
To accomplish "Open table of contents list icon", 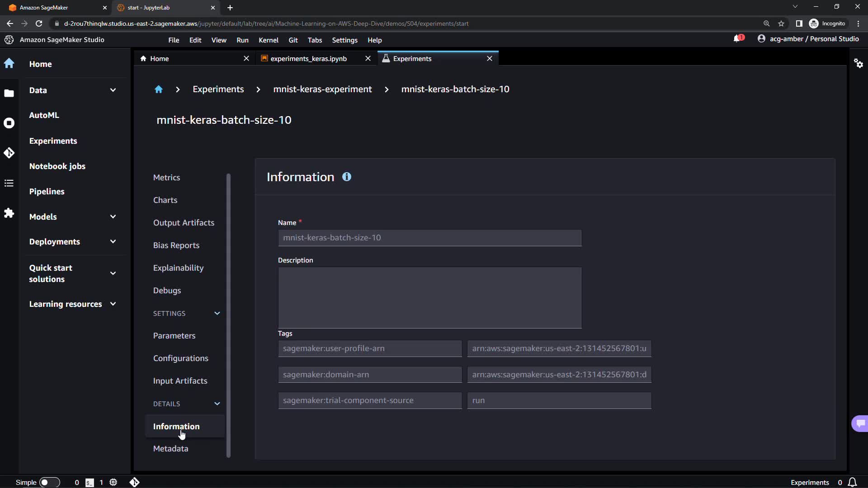I will click(9, 183).
